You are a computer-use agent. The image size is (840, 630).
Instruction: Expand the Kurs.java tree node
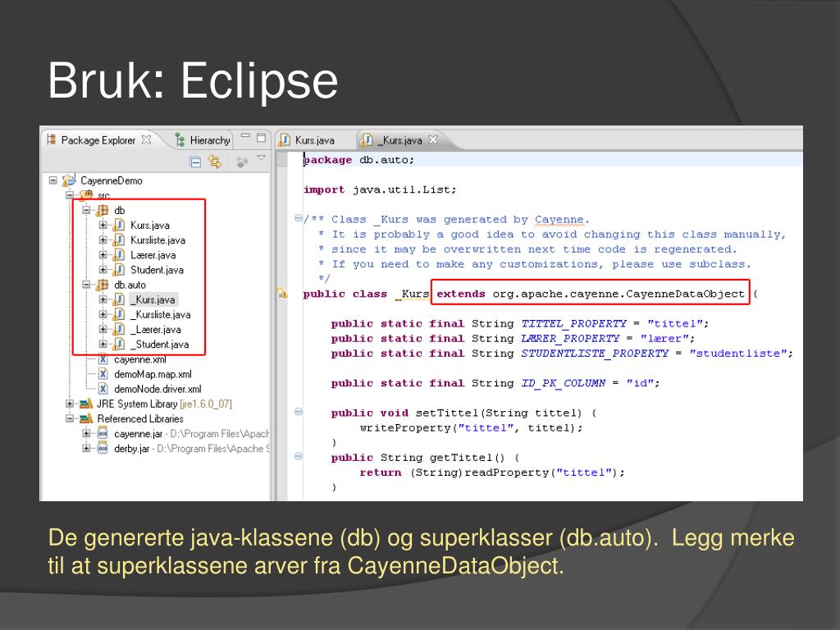pyautogui.click(x=103, y=225)
